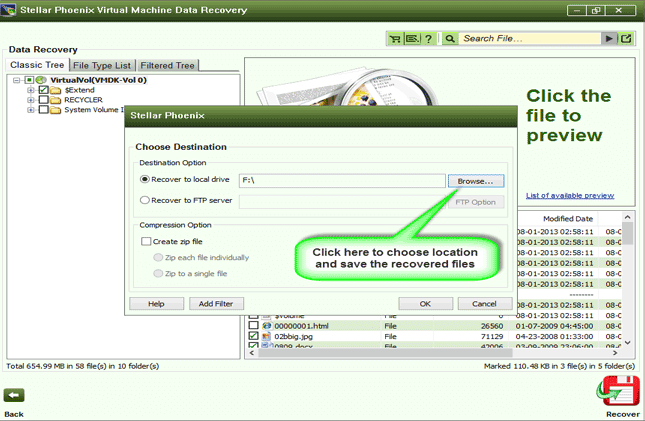Click the Help button in dialog
The image size is (645, 421).
[x=156, y=304]
